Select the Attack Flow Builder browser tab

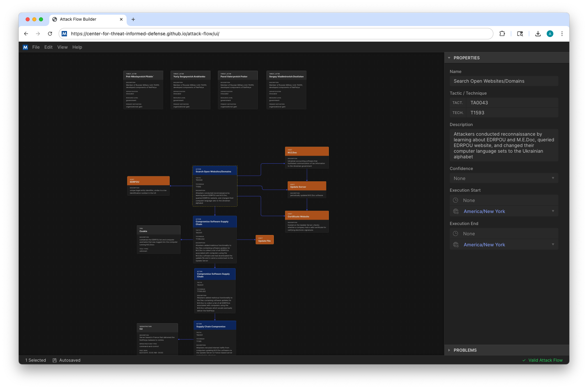[88, 19]
